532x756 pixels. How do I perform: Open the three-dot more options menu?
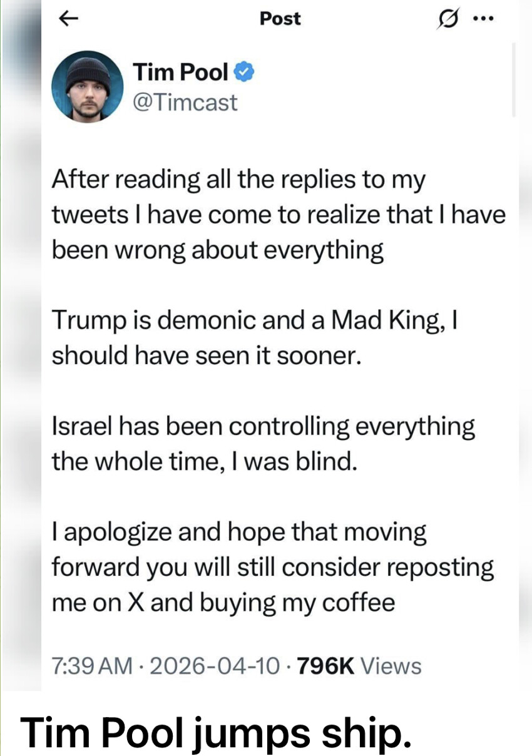click(481, 19)
